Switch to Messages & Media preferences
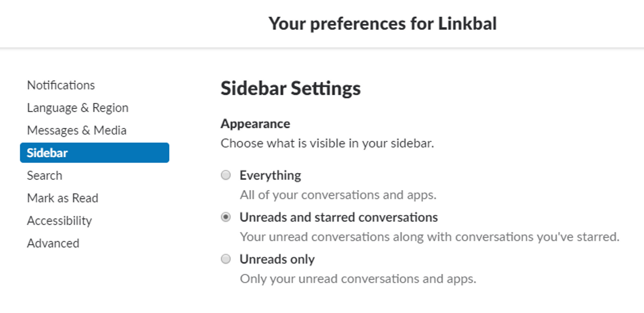 pyautogui.click(x=76, y=130)
